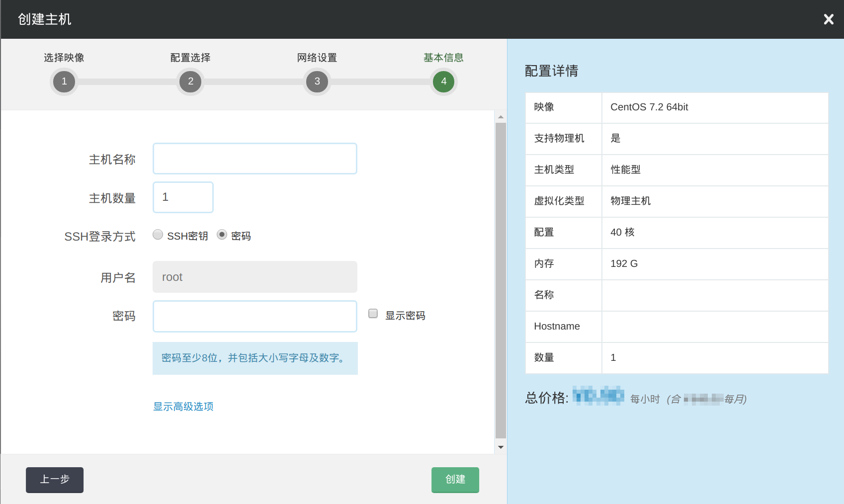
Task: Select SSH密钥 login method radio
Action: point(158,235)
